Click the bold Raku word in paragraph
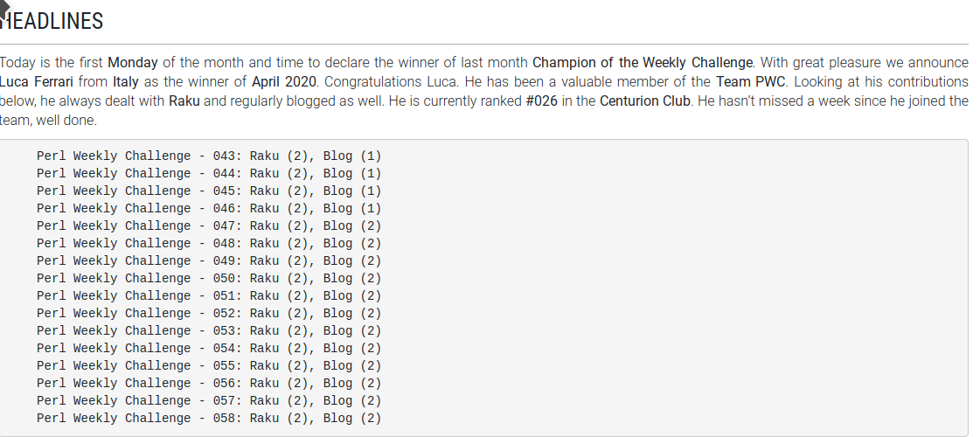 tap(184, 101)
